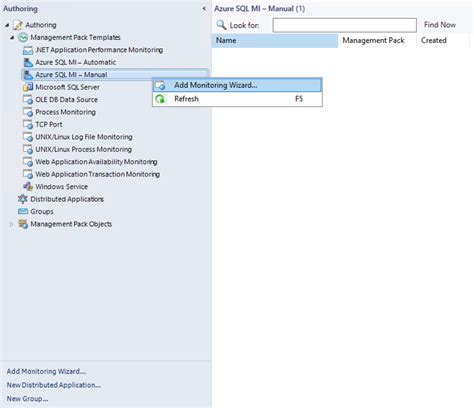This screenshot has width=474, height=408.
Task: Click the UNIX/Linux Log File Monitoring icon
Action: (28, 137)
